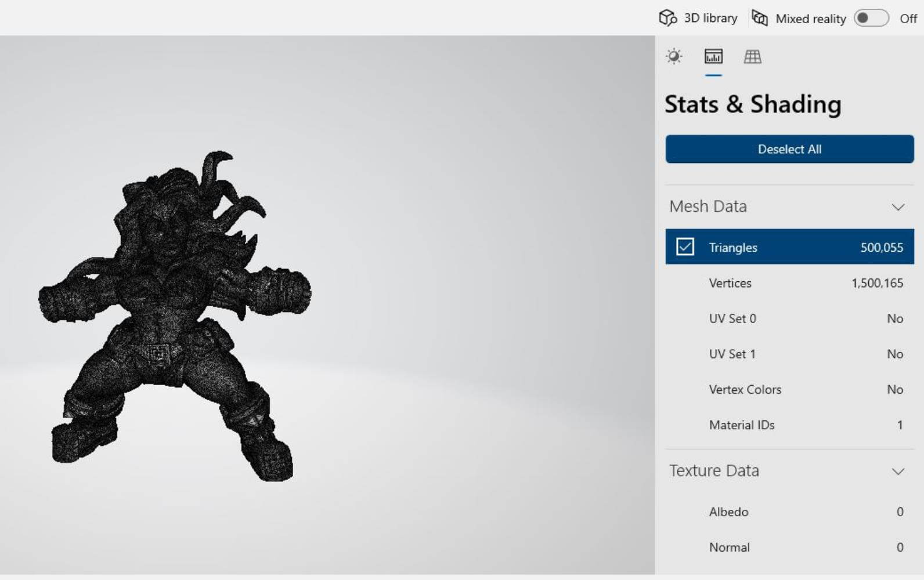Collapse the Mesh Data section chevron

898,207
